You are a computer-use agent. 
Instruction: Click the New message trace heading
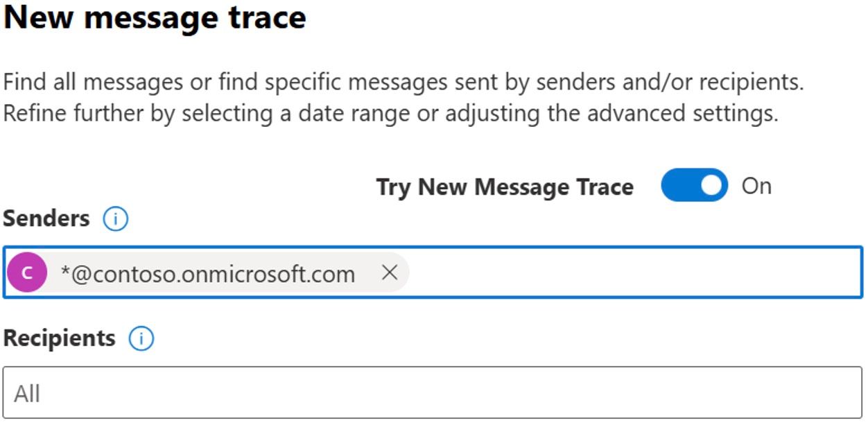click(x=155, y=17)
